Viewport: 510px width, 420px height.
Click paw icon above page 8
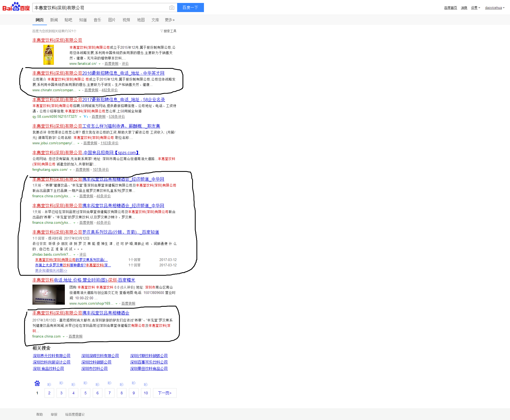[122, 384]
